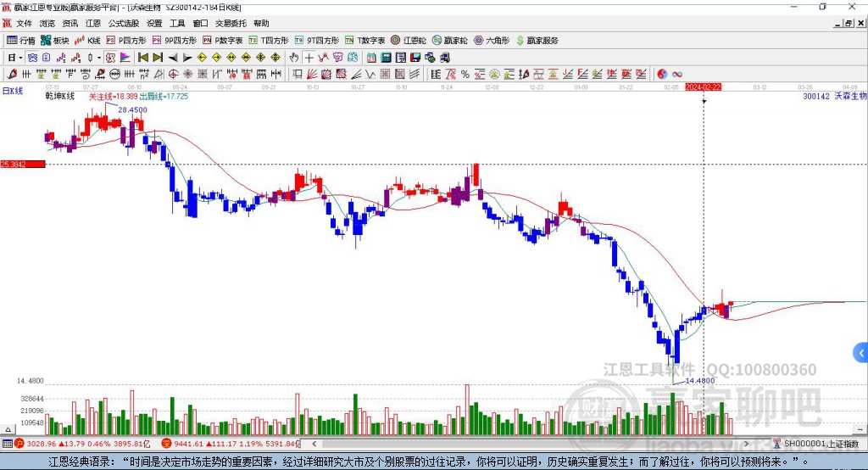Image resolution: width=868 pixels, height=470 pixels.
Task: Jump to first bar green arrow icon
Action: (142, 58)
